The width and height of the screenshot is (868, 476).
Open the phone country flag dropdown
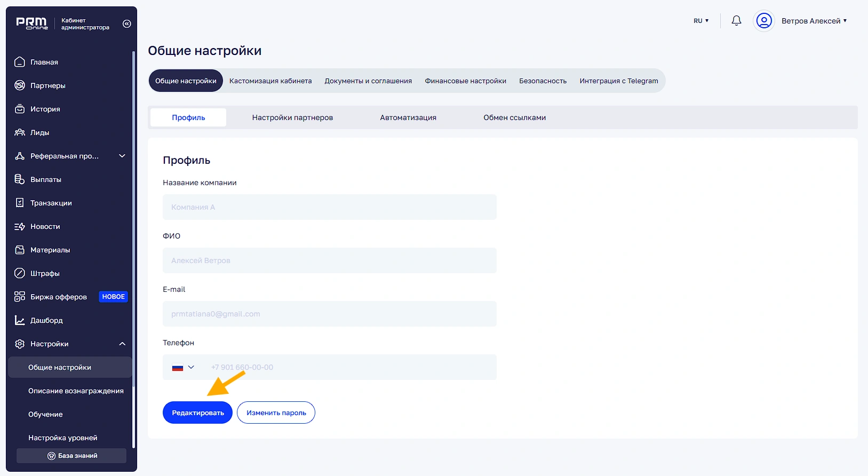183,367
